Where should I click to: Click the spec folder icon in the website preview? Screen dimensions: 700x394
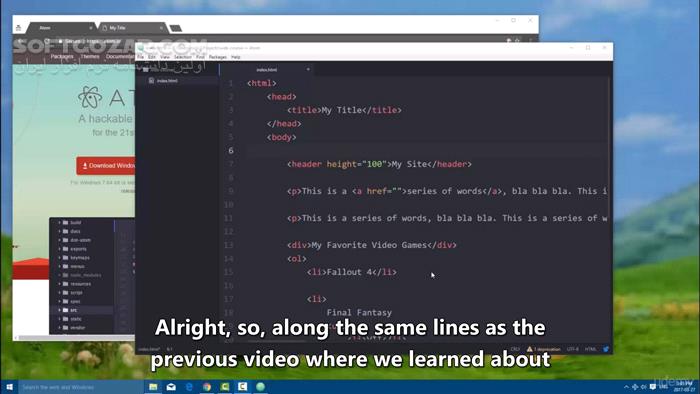pos(66,301)
